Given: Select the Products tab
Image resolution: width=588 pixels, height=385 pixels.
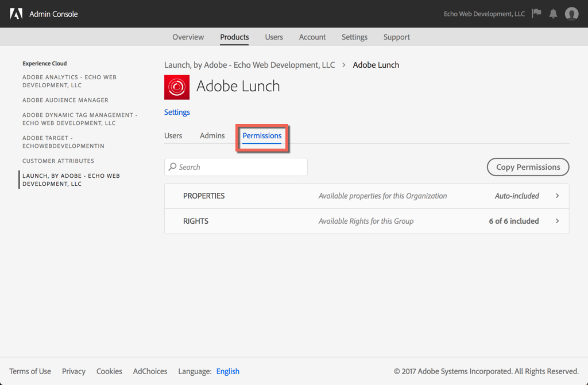Looking at the screenshot, I should (x=234, y=37).
